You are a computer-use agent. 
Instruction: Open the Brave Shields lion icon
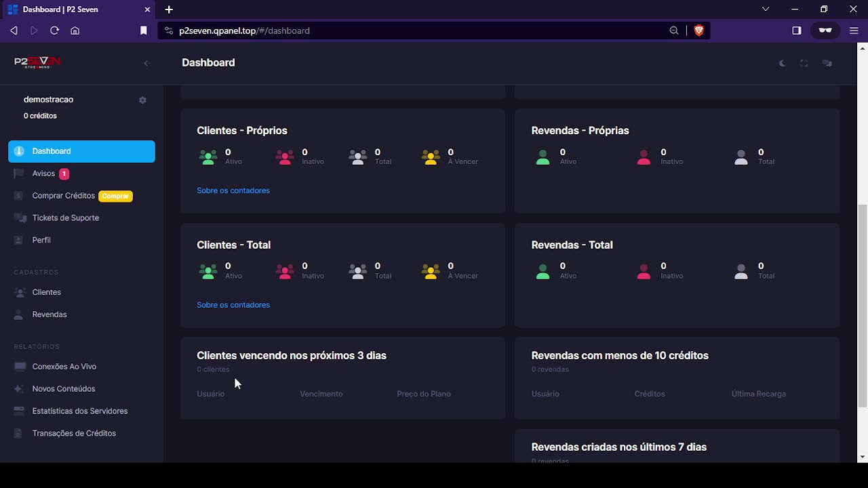click(698, 30)
